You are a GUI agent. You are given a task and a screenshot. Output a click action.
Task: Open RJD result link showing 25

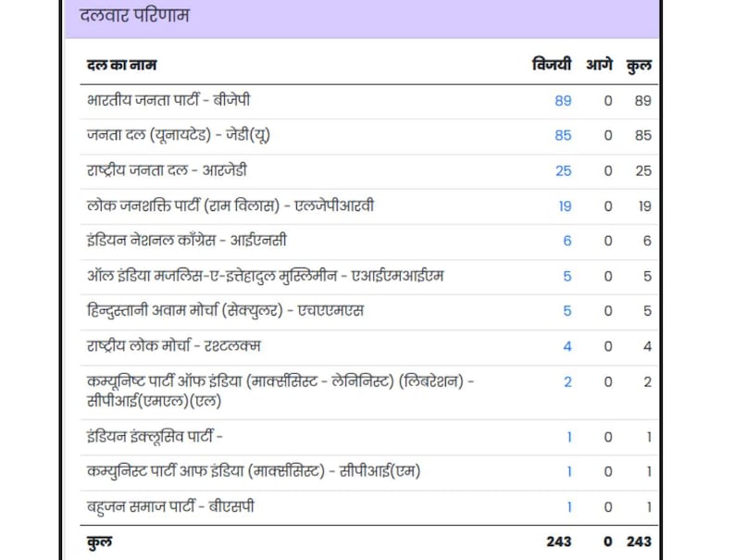(565, 170)
